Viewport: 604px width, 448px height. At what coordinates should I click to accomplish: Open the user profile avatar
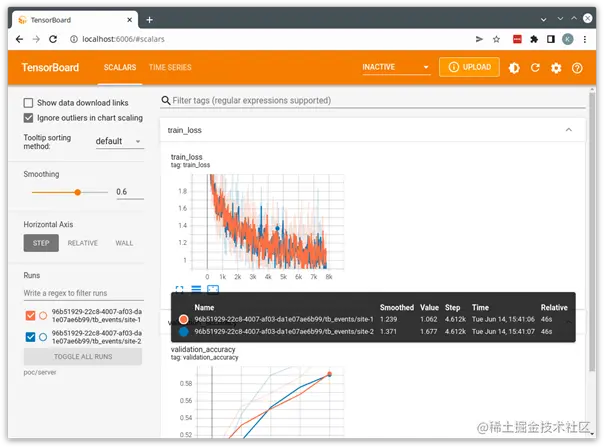[x=567, y=39]
